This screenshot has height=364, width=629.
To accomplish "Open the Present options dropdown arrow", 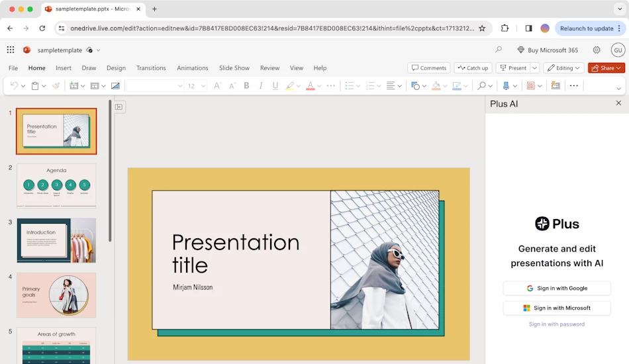I will click(534, 68).
